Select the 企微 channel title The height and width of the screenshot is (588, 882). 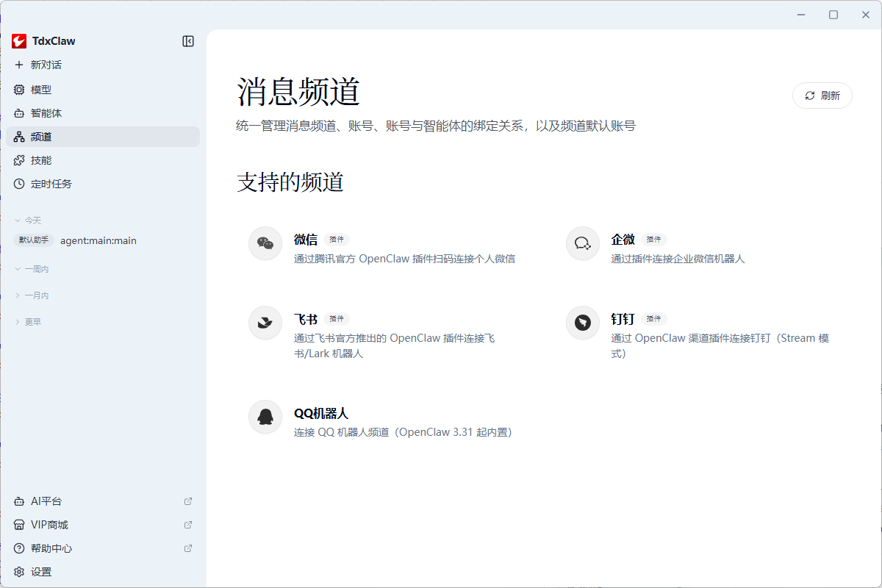click(x=623, y=240)
